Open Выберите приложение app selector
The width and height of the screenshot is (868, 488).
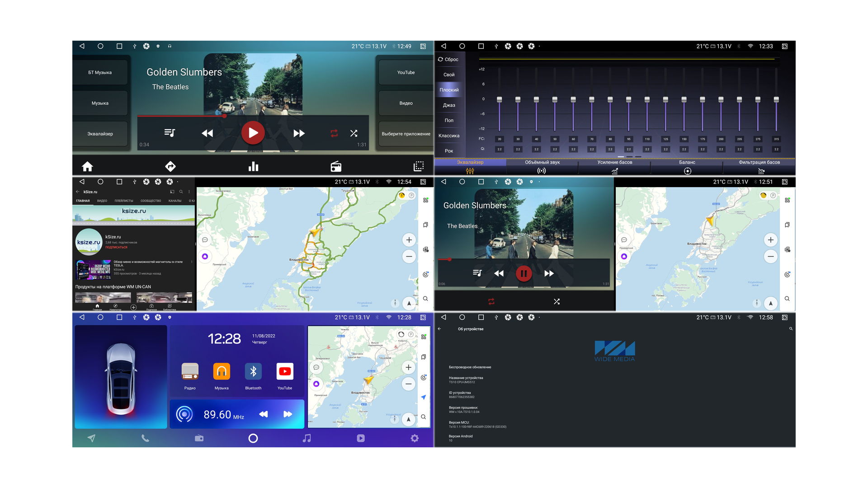[x=406, y=134]
